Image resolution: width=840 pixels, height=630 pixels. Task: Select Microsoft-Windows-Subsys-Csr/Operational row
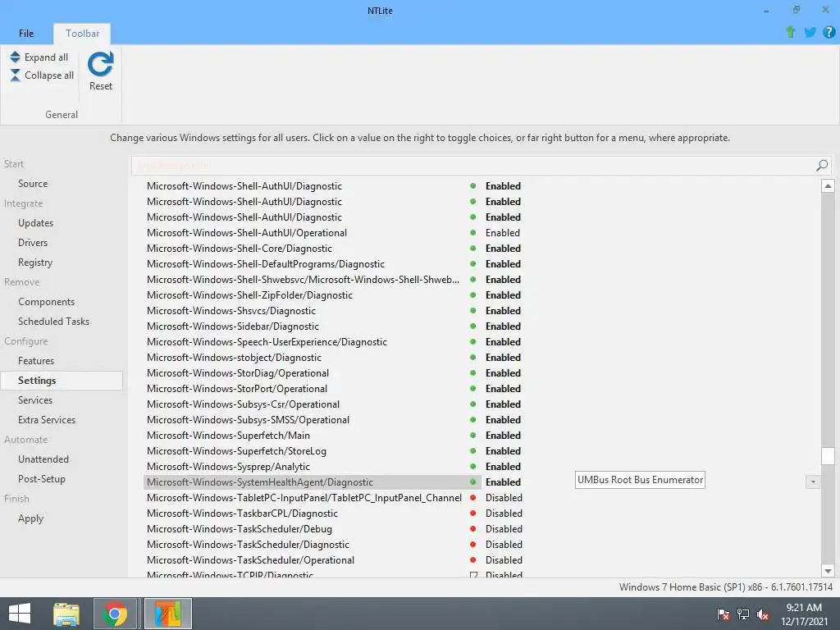point(243,404)
